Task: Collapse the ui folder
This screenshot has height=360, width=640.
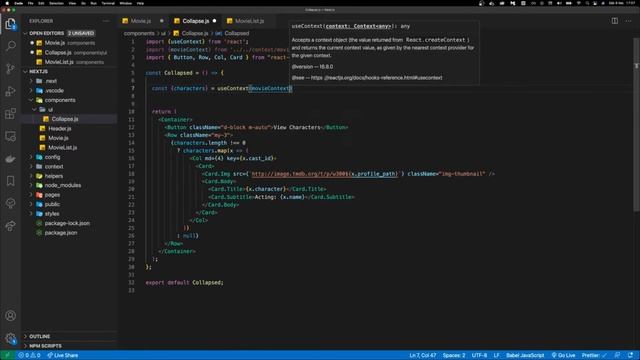Action: (x=50, y=109)
